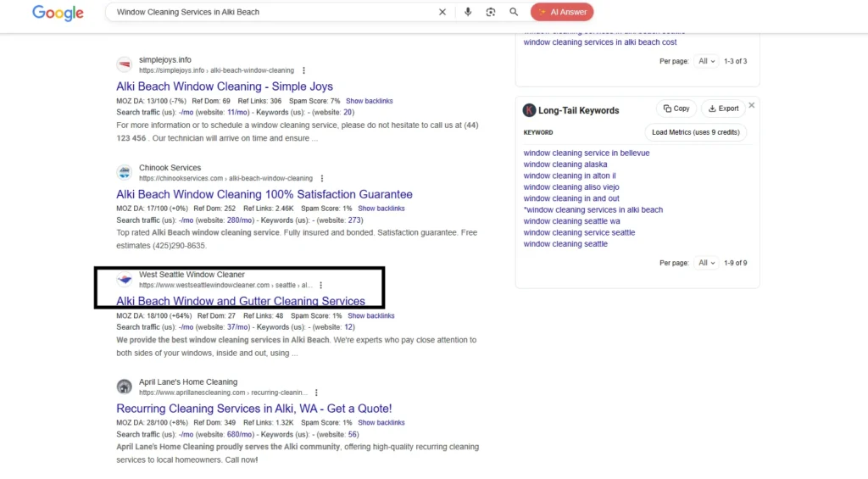
Task: Start voice search with microphone icon
Action: (x=468, y=12)
